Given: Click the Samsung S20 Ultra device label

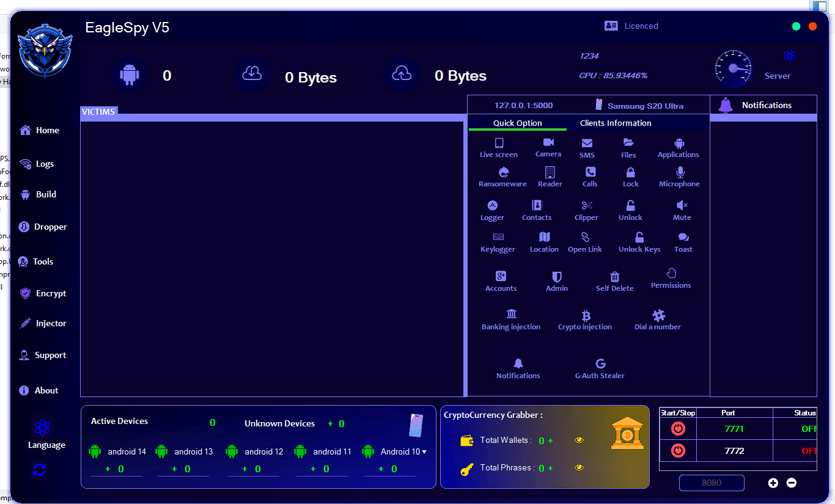Looking at the screenshot, I should pyautogui.click(x=646, y=106).
